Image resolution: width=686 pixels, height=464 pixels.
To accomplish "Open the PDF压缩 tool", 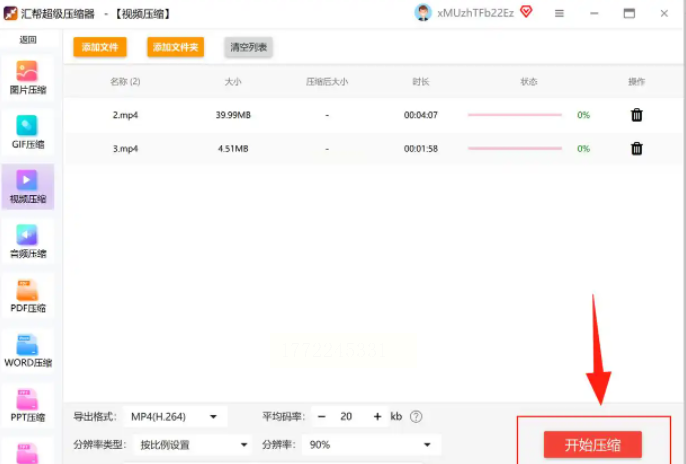I will [x=28, y=296].
